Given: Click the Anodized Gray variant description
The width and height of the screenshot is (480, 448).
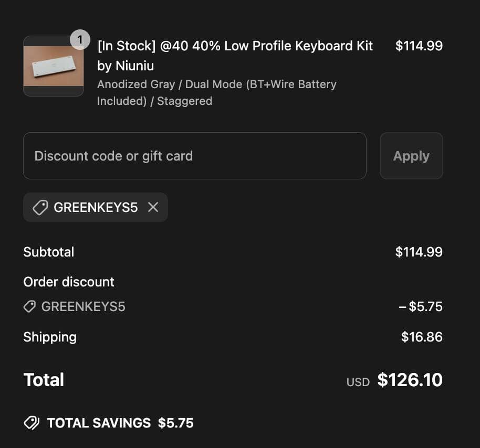Looking at the screenshot, I should click(216, 92).
